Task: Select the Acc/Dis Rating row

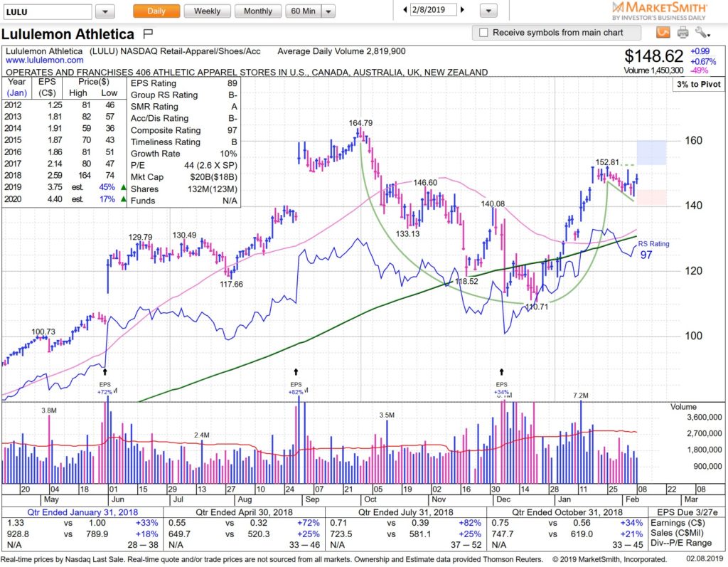Action: [x=184, y=119]
